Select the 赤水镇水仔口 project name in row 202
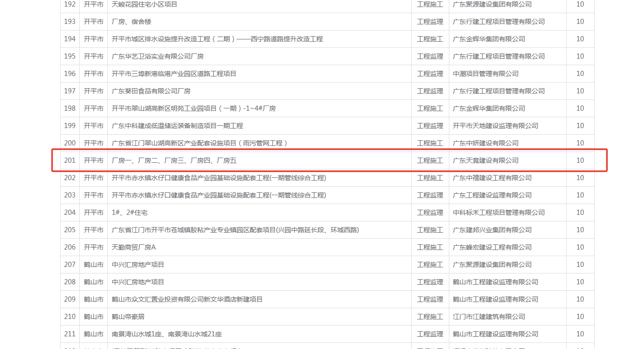 coord(219,178)
